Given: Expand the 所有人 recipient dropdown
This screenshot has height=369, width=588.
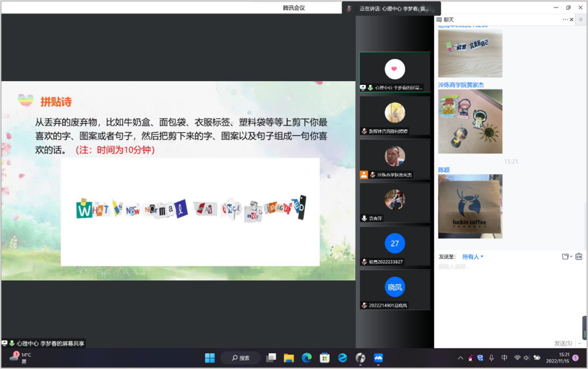Looking at the screenshot, I should click(473, 257).
